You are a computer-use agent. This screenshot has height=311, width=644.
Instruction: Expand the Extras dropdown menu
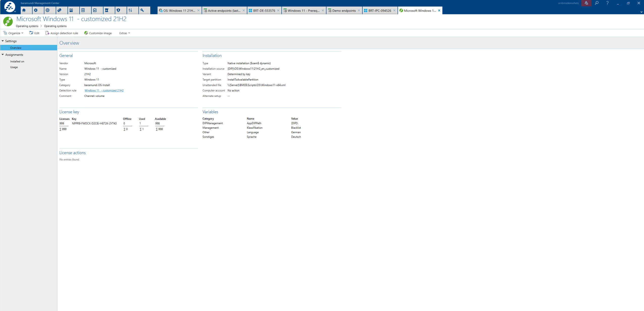pyautogui.click(x=125, y=33)
